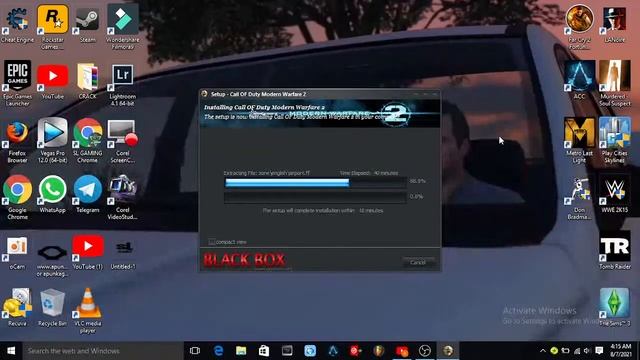
Task: Launch The Sims 3 shortcut
Action: pos(614,308)
